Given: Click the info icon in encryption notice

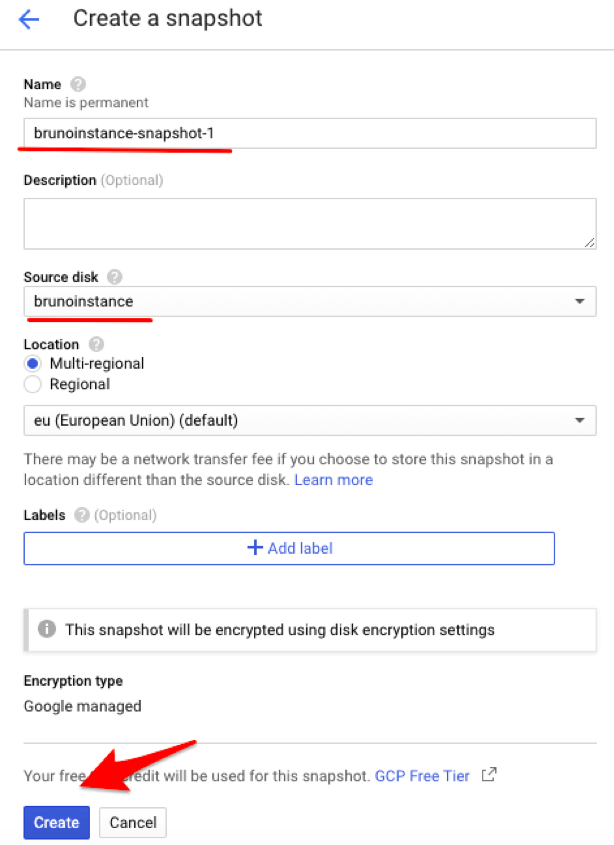Looking at the screenshot, I should click(46, 630).
